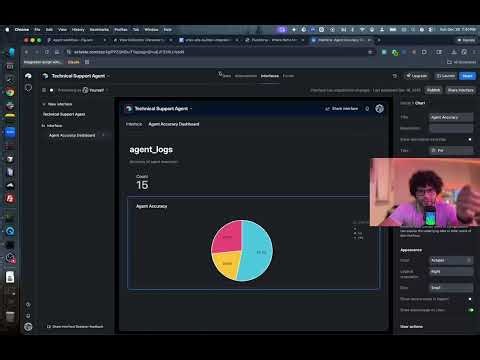This screenshot has height=360, width=480.
Task: Click the Share interface button beside Publish
Action: 460,90
